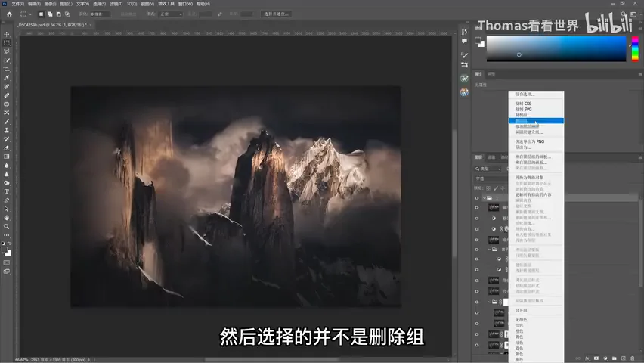Open the 窗口(W) menu
The image size is (644, 363).
click(186, 4)
